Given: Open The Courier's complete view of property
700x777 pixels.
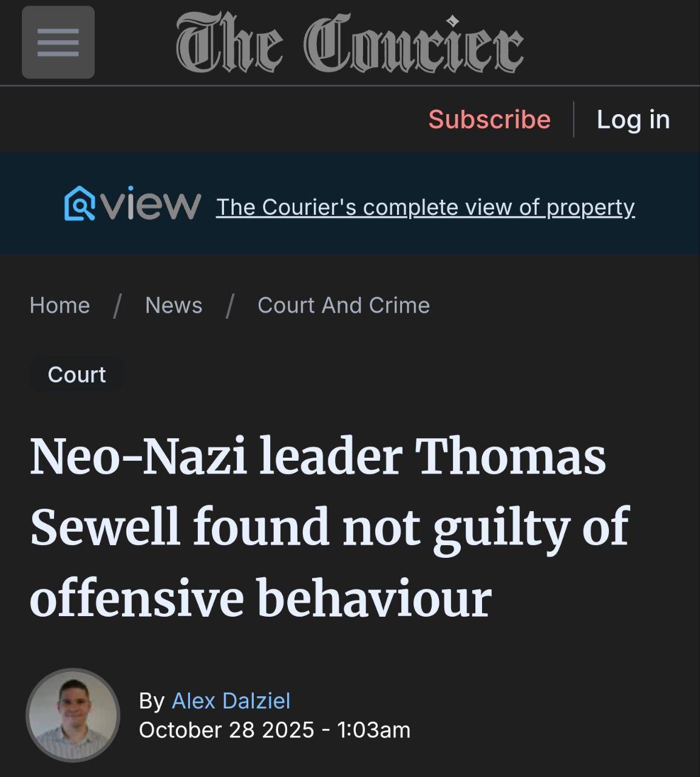Looking at the screenshot, I should tap(425, 207).
